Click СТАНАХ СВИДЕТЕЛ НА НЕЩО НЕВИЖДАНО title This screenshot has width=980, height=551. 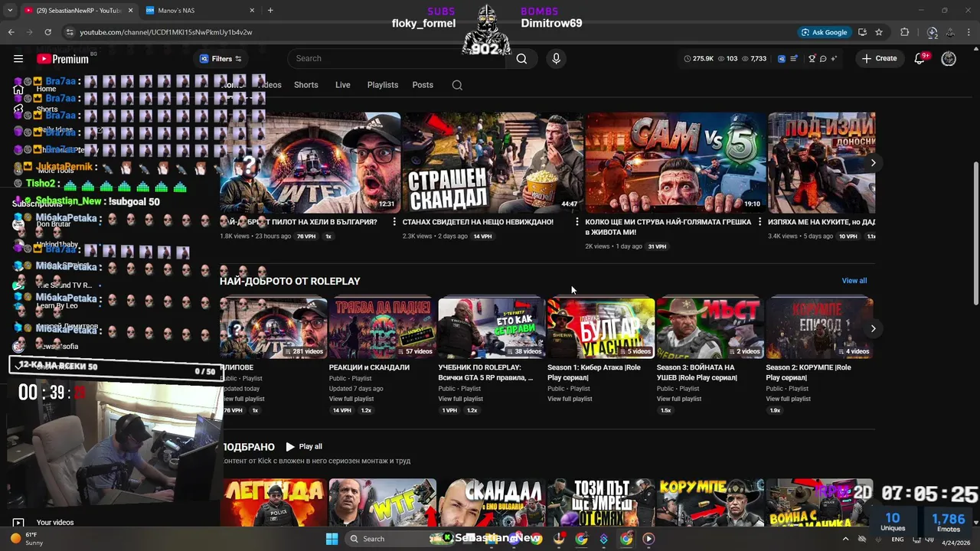pyautogui.click(x=478, y=222)
